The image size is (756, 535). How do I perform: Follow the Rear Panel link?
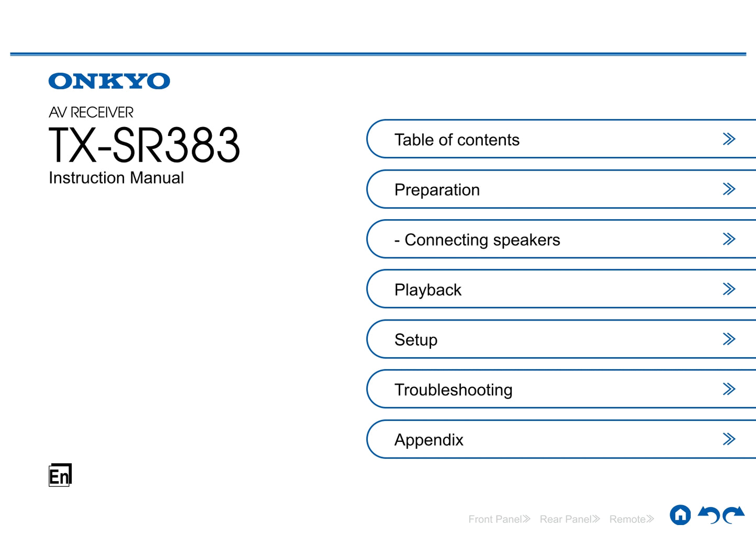570,519
